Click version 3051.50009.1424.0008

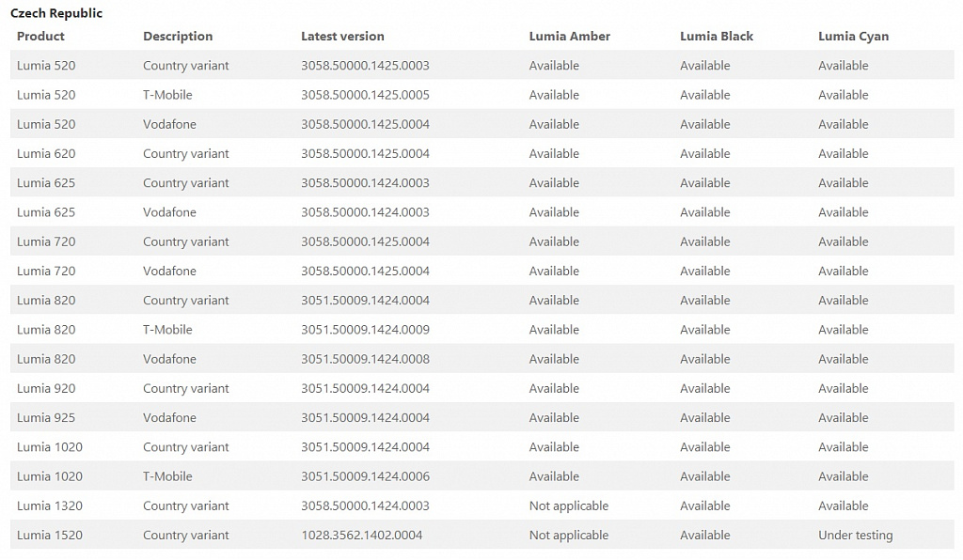point(365,359)
